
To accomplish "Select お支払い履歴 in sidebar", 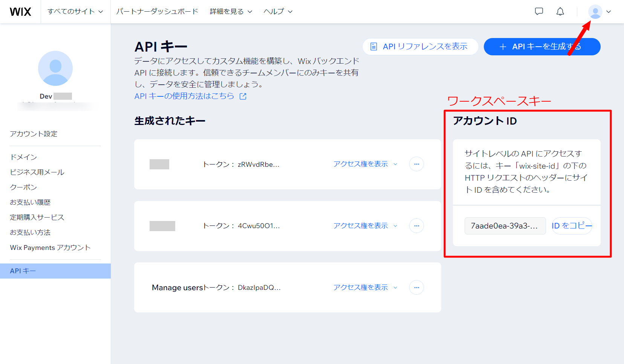I will [30, 203].
